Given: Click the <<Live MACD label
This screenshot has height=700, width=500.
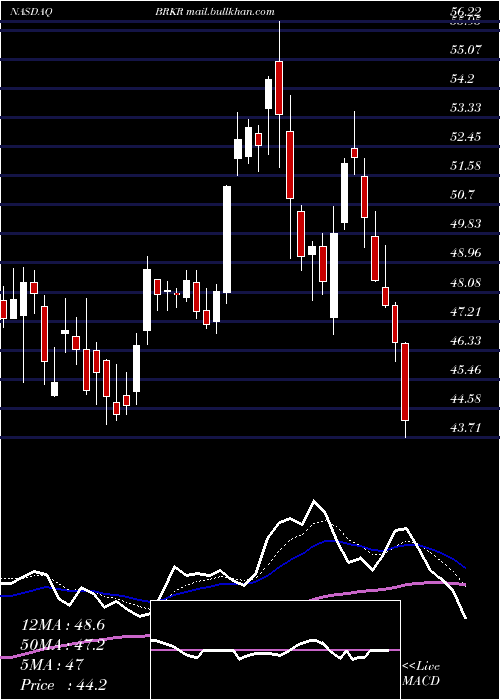Looking at the screenshot, I should pos(421,673).
